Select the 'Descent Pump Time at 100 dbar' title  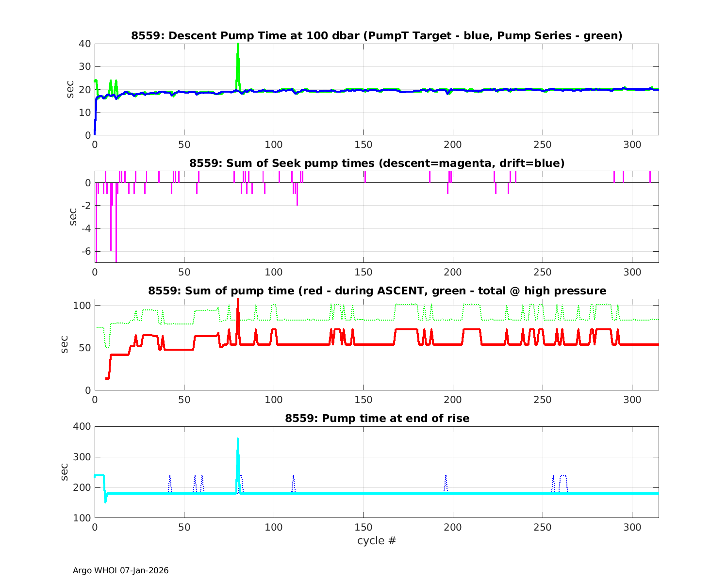point(377,35)
